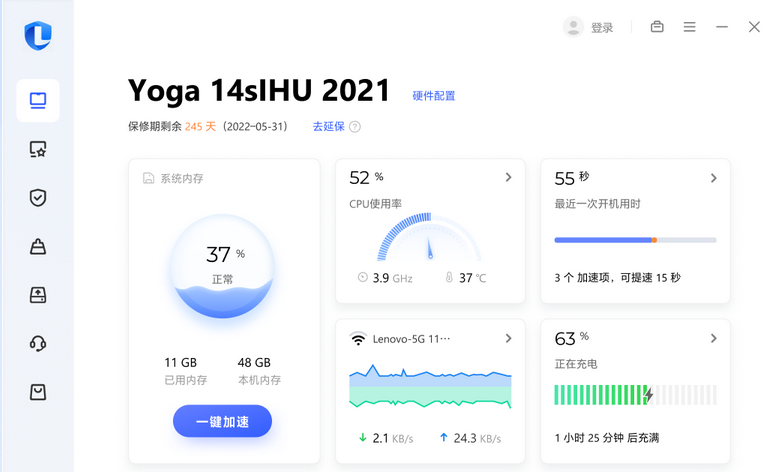Open the 硬件配置 hardware configuration link

click(x=434, y=96)
